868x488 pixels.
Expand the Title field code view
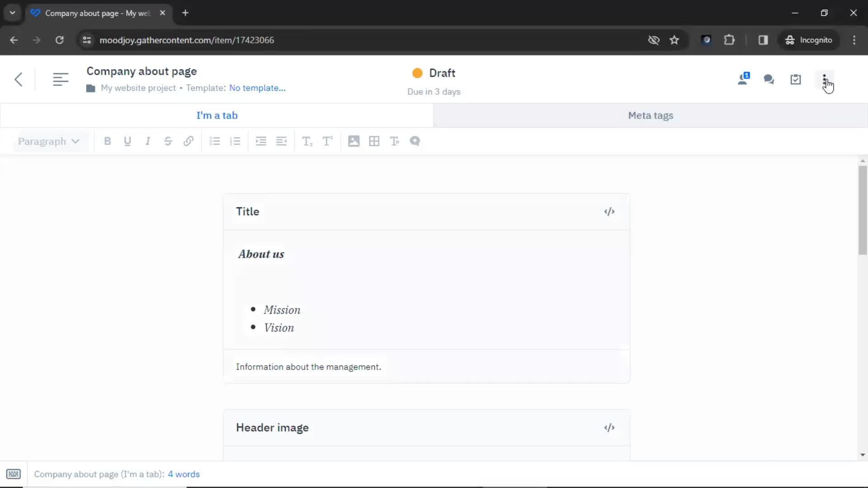coord(609,211)
